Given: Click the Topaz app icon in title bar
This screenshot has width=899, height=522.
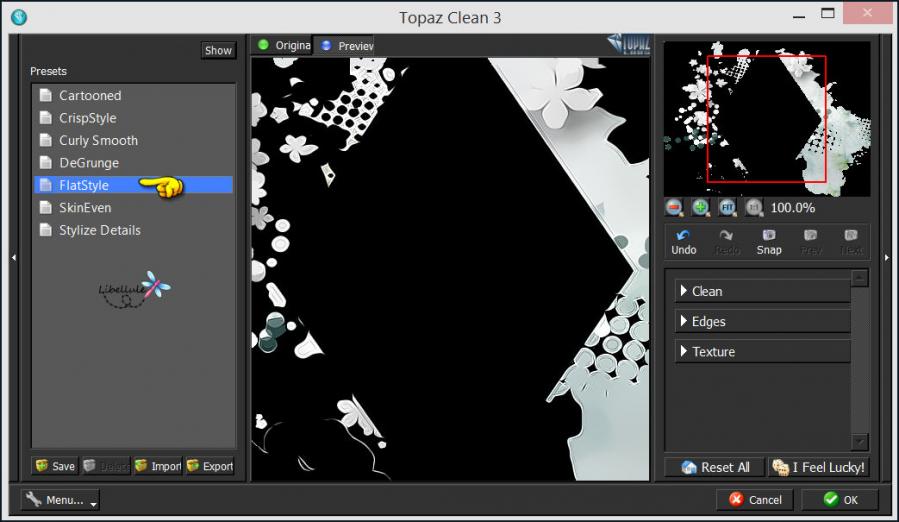Looking at the screenshot, I should [19, 17].
